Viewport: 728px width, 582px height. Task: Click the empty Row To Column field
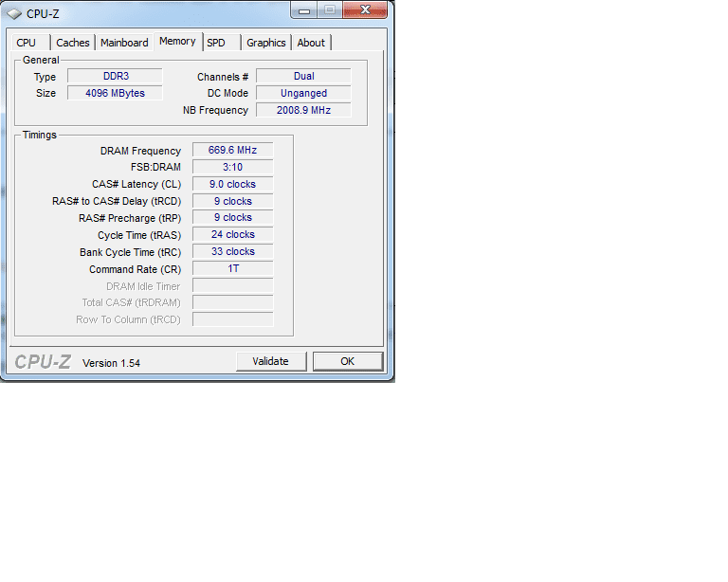[x=233, y=319]
